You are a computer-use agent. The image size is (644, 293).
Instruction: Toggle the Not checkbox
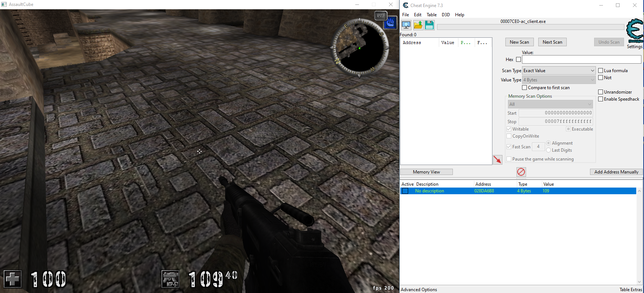[601, 78]
